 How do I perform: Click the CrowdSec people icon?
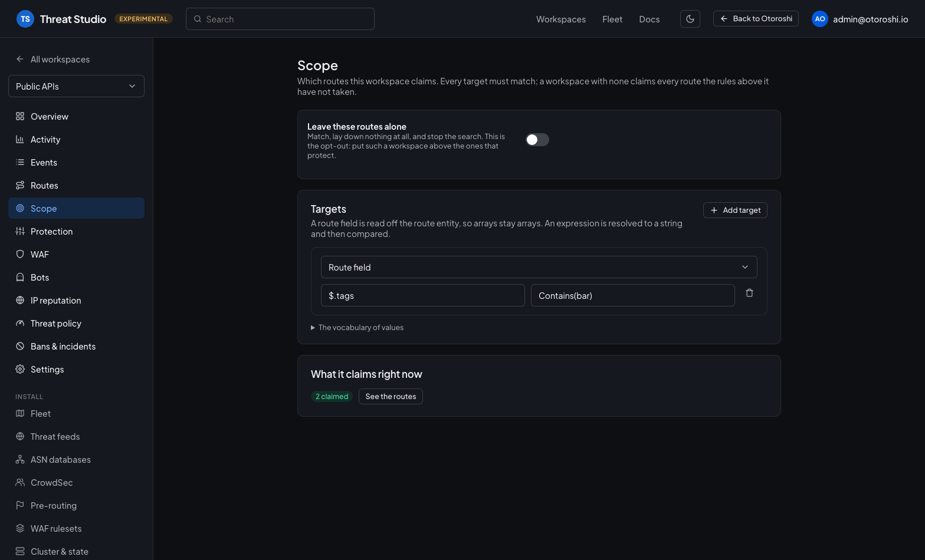tap(20, 482)
